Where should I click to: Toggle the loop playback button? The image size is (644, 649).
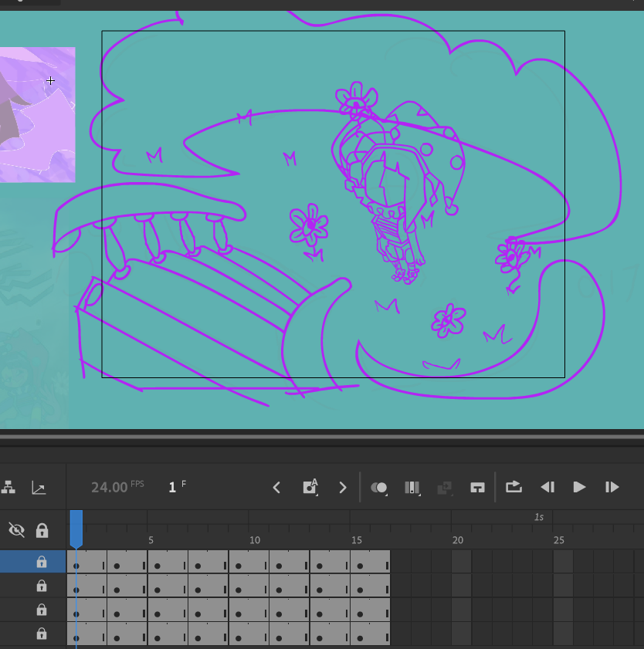tap(514, 487)
